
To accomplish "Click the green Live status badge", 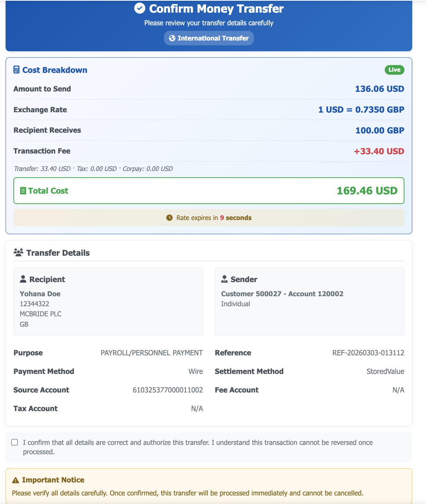I will [394, 70].
